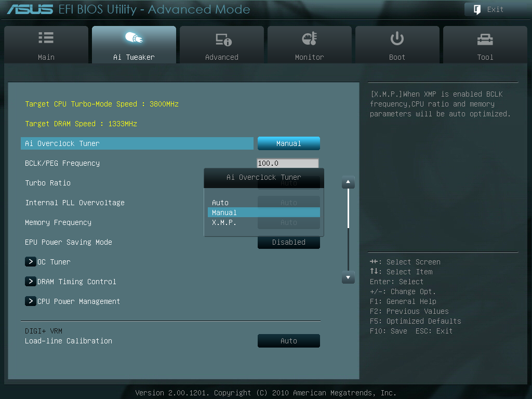Image resolution: width=532 pixels, height=399 pixels.
Task: Click the Monitor tab gauge icon
Action: coord(310,38)
